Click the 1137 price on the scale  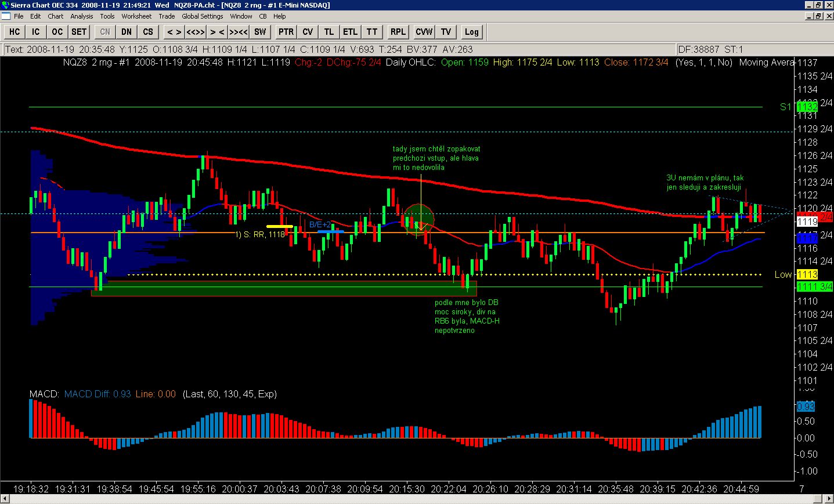coord(807,63)
